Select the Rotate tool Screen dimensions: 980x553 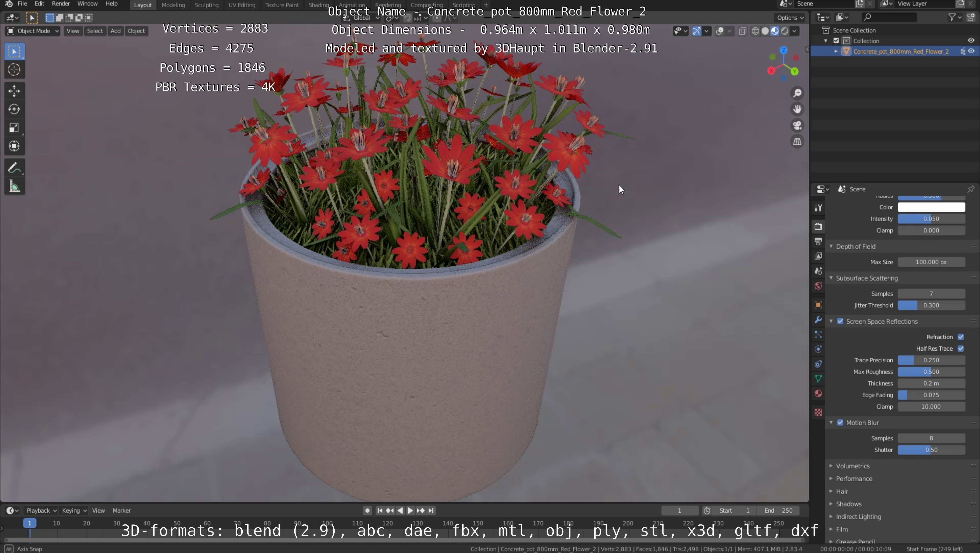(14, 109)
